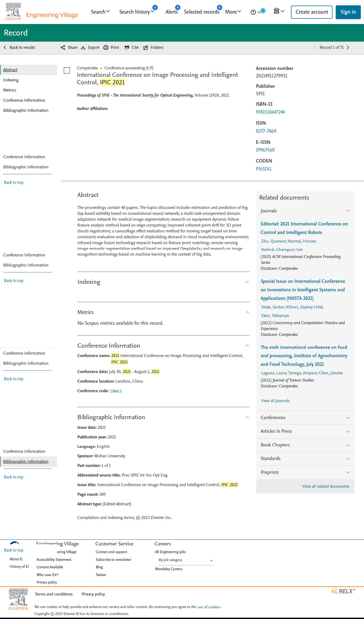Click the Cite quotation icon
364x619 pixels.
point(127,47)
